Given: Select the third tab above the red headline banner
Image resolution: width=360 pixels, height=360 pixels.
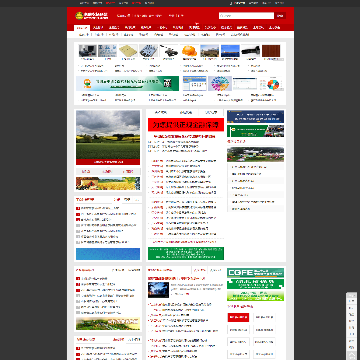Looking at the screenshot, I should pyautogui.click(x=211, y=112).
